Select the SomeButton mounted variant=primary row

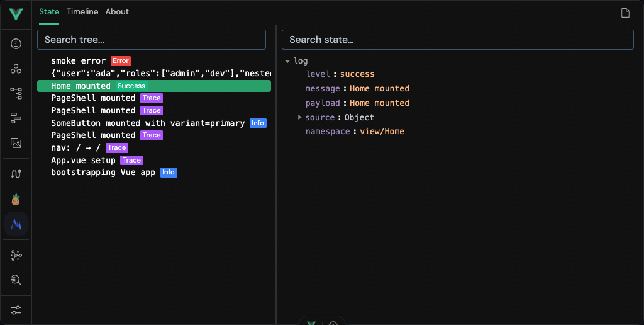[x=154, y=123]
